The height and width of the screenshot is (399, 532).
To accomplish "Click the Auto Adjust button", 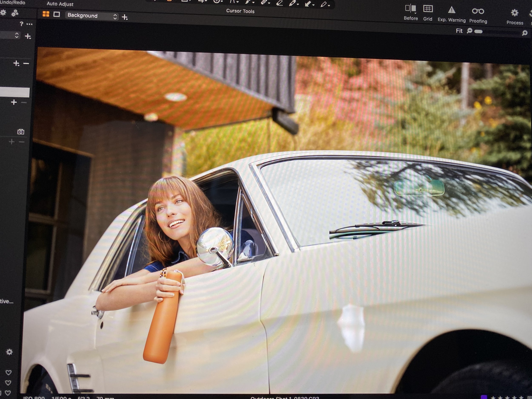I will pos(60,4).
